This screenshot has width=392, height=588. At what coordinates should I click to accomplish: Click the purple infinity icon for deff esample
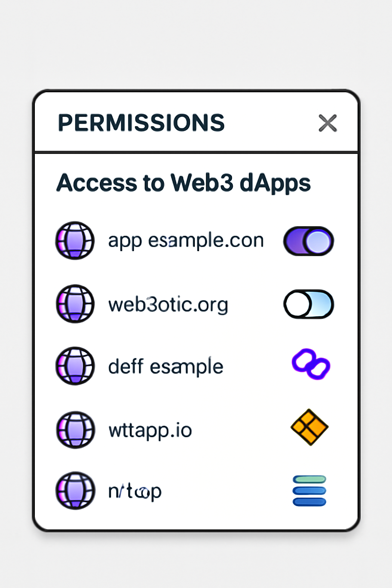tap(311, 366)
